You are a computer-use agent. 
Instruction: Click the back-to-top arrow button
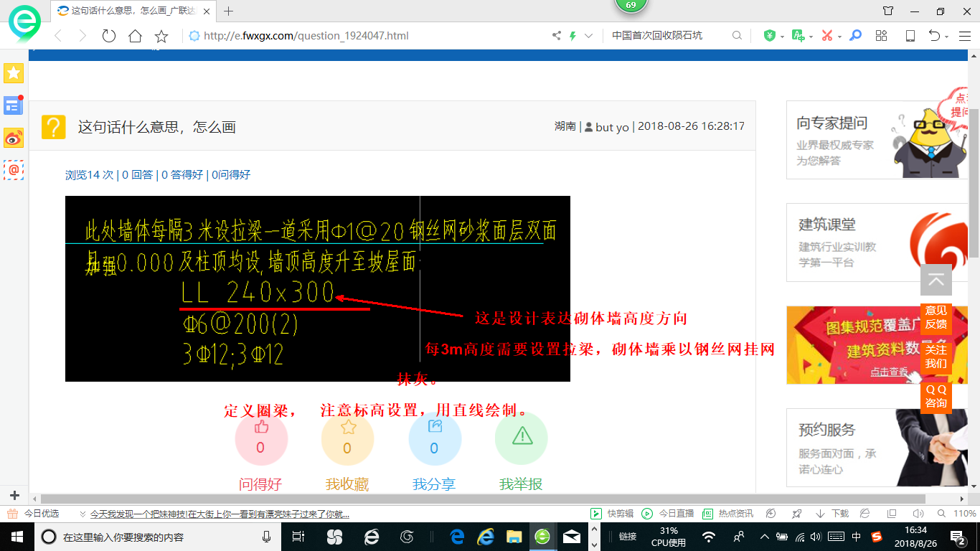(936, 280)
